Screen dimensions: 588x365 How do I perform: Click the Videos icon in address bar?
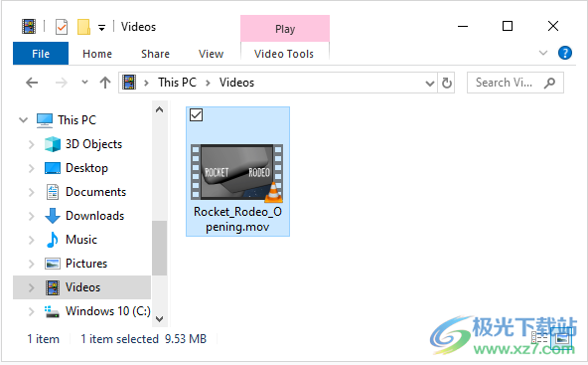129,83
